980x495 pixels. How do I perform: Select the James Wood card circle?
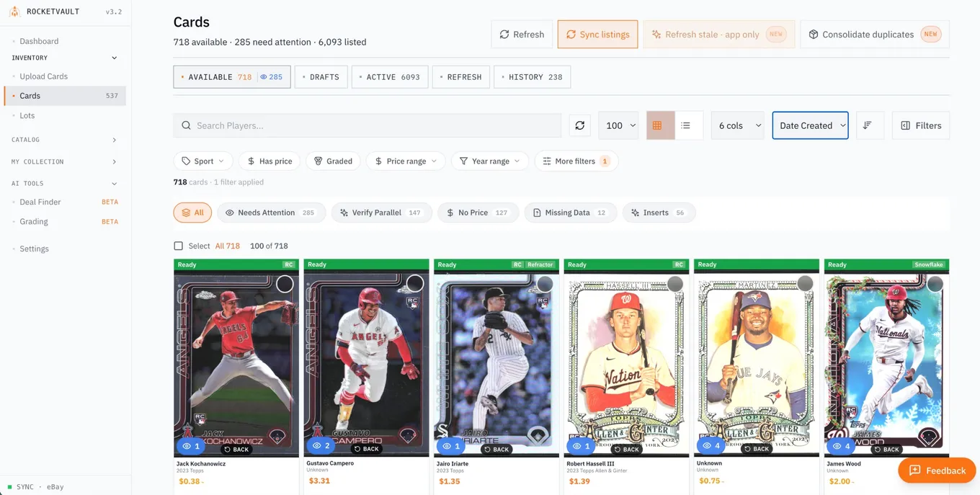(935, 284)
